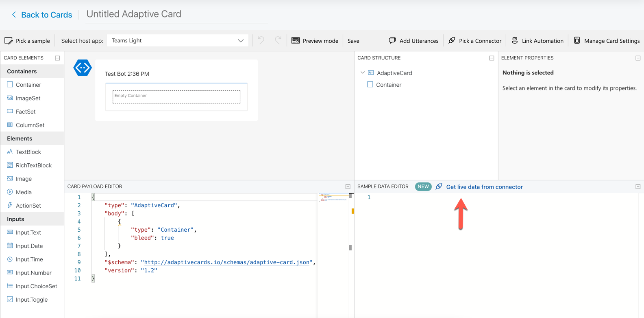
Task: Edit the Untitled Adaptive Card title
Action: coord(177,14)
